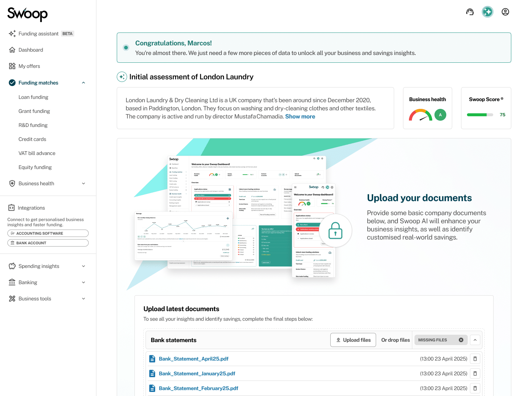Open the Swoop AI sparkle icon in header
This screenshot has width=532, height=396.
[x=487, y=12]
